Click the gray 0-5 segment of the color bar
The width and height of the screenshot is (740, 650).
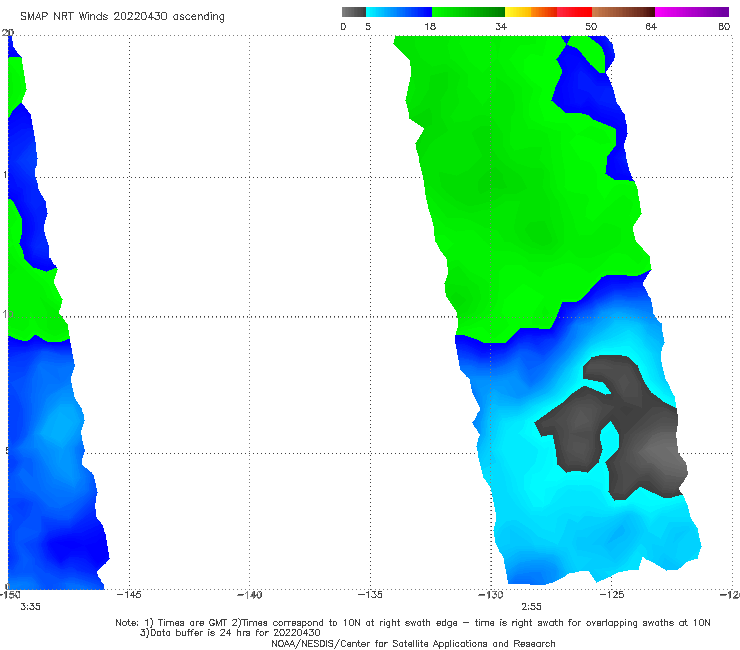[x=354, y=12]
